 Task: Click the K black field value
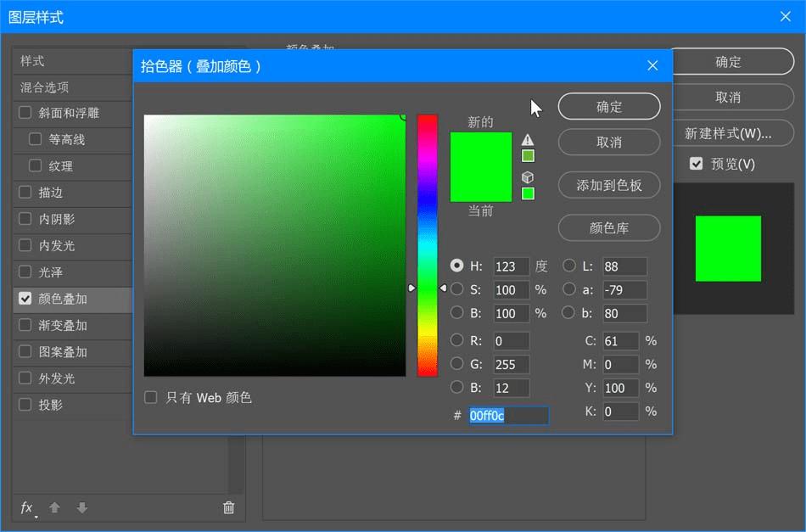[620, 412]
